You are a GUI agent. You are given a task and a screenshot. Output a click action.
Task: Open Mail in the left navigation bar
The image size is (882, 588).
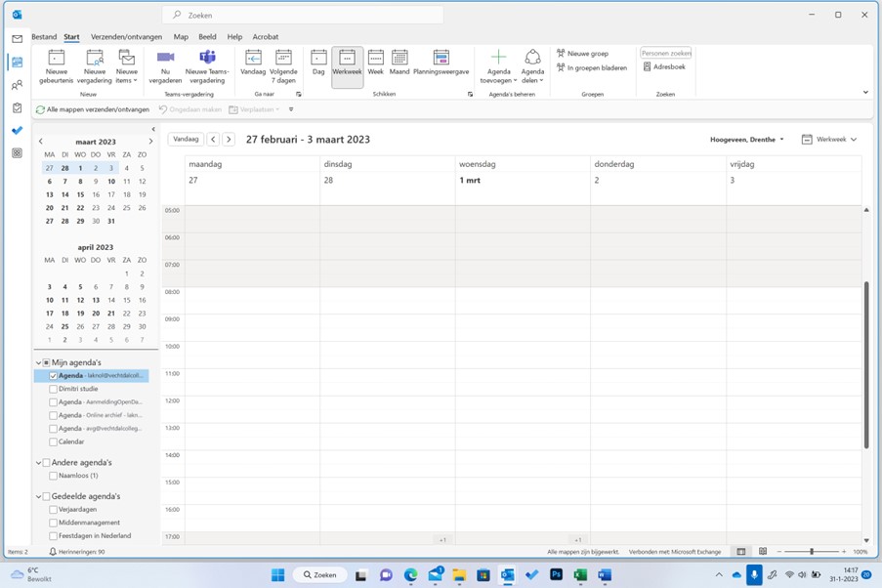18,39
